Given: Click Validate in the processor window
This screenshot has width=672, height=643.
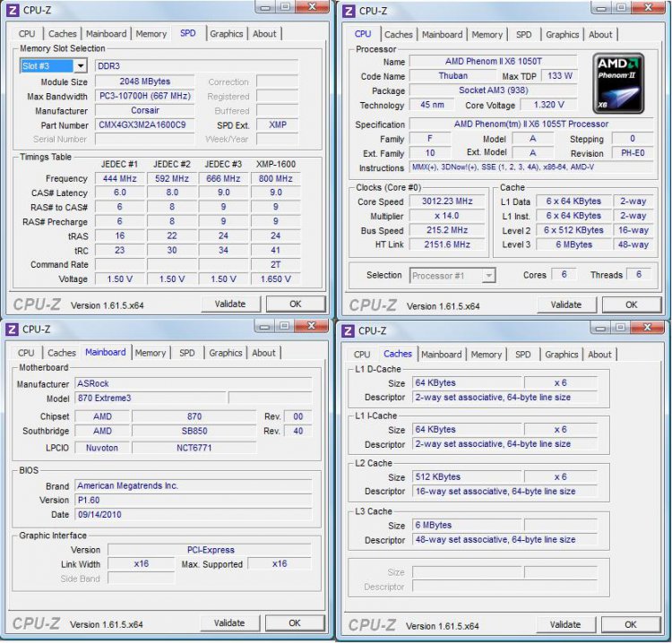Looking at the screenshot, I should tap(566, 305).
